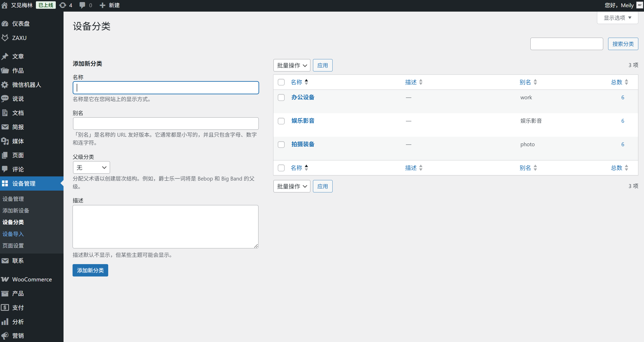The image size is (644, 342).
Task: Check the select-all box in top header
Action: pyautogui.click(x=281, y=82)
